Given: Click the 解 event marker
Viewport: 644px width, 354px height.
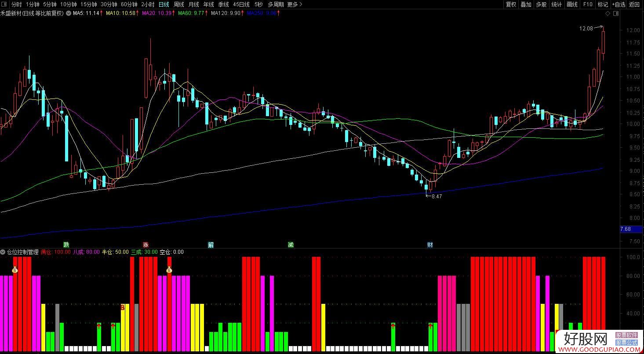Looking at the screenshot, I should (x=211, y=245).
